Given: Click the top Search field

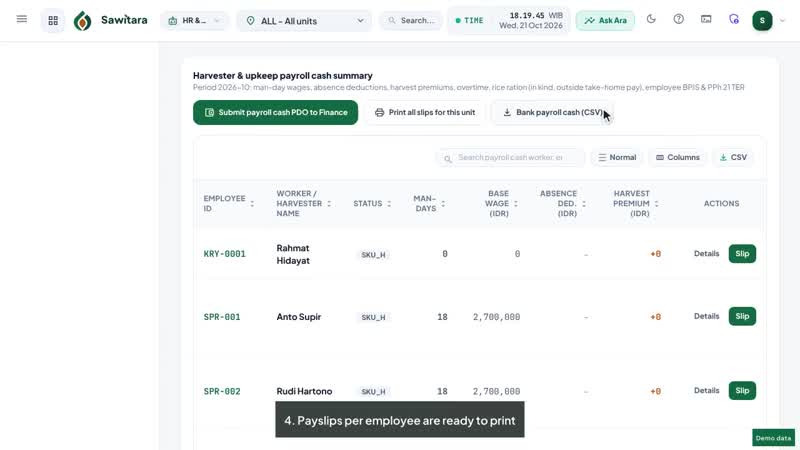Looking at the screenshot, I should [411, 20].
